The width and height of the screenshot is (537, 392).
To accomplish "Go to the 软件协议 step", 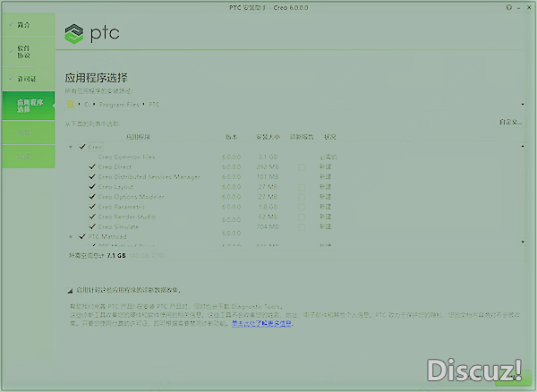I will coord(28,52).
